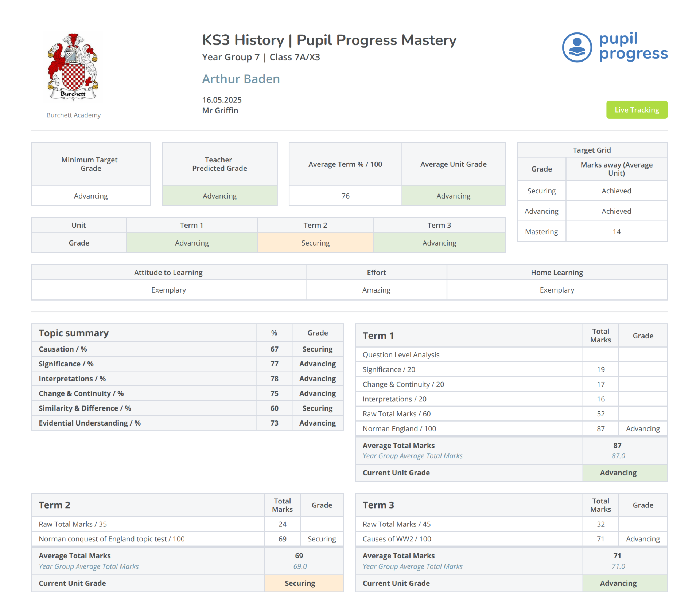Select Mastering row in Target Grid
The height and width of the screenshot is (592, 700).
pos(541,231)
